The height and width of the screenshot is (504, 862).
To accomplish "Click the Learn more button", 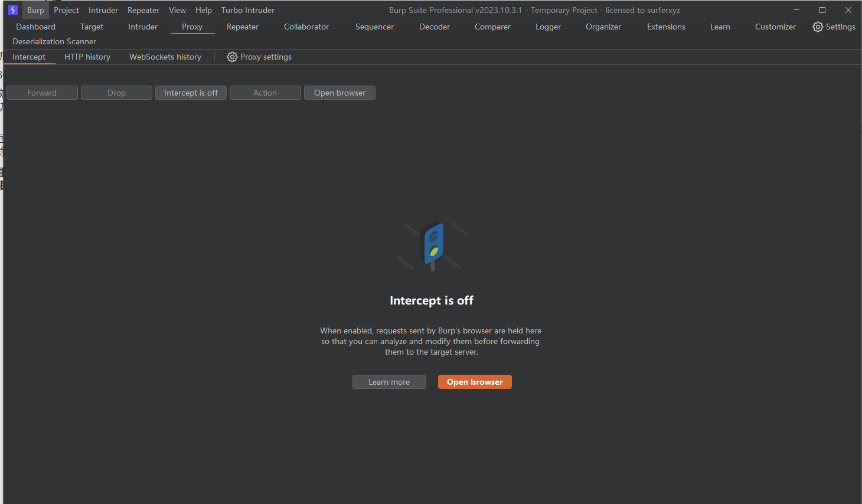I will 389,382.
